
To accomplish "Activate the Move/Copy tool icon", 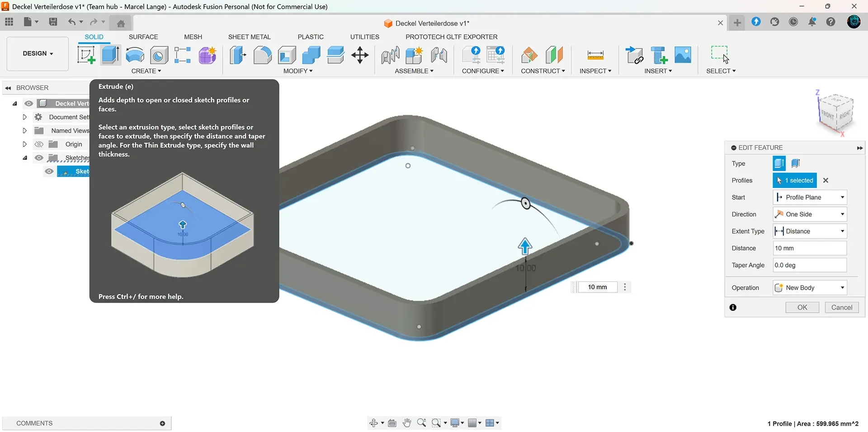I will (360, 55).
